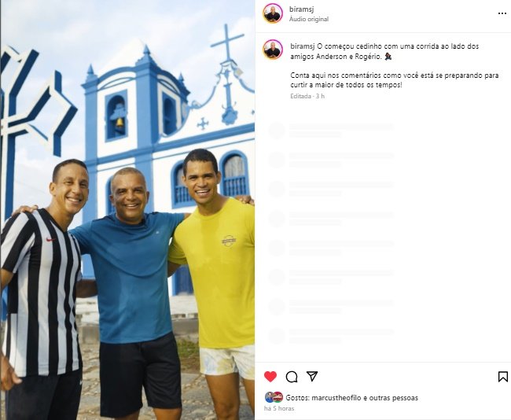Open biramsj username in the caption

point(303,46)
